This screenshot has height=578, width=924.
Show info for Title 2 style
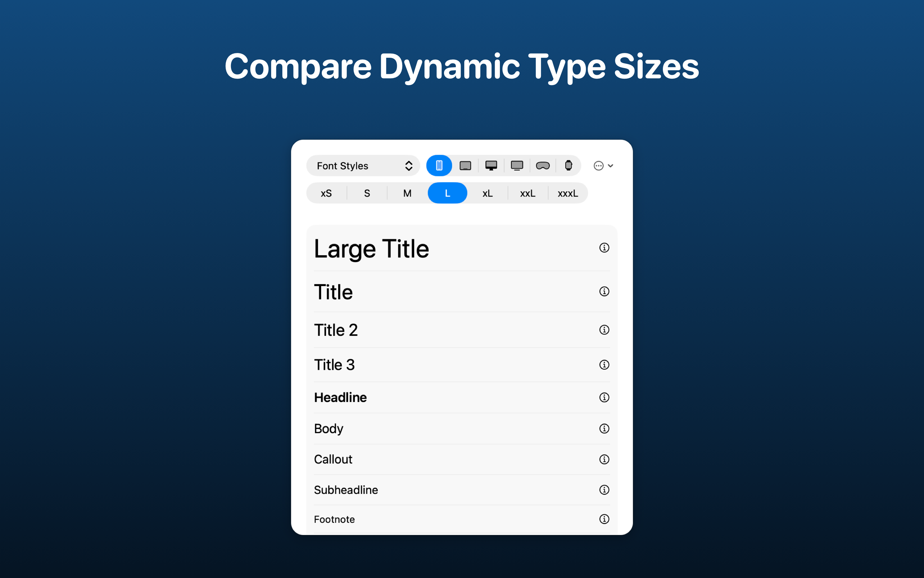point(604,329)
